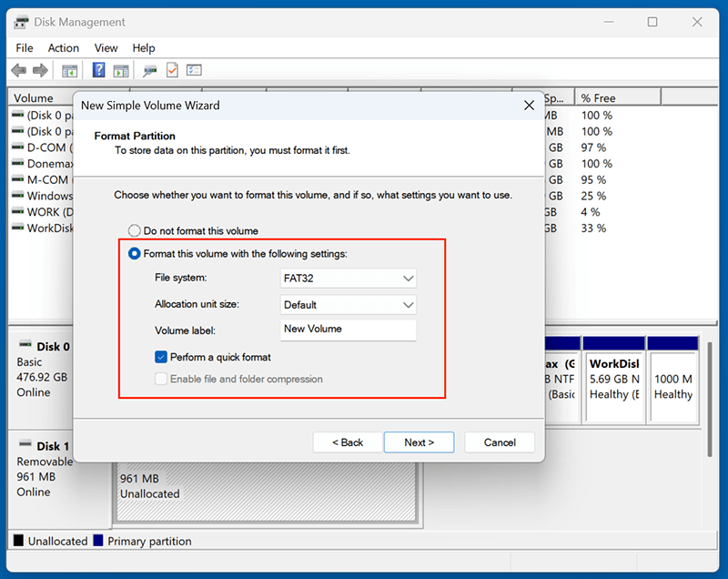Image resolution: width=728 pixels, height=579 pixels.
Task: Select 'Do not format this volume' option
Action: click(135, 231)
